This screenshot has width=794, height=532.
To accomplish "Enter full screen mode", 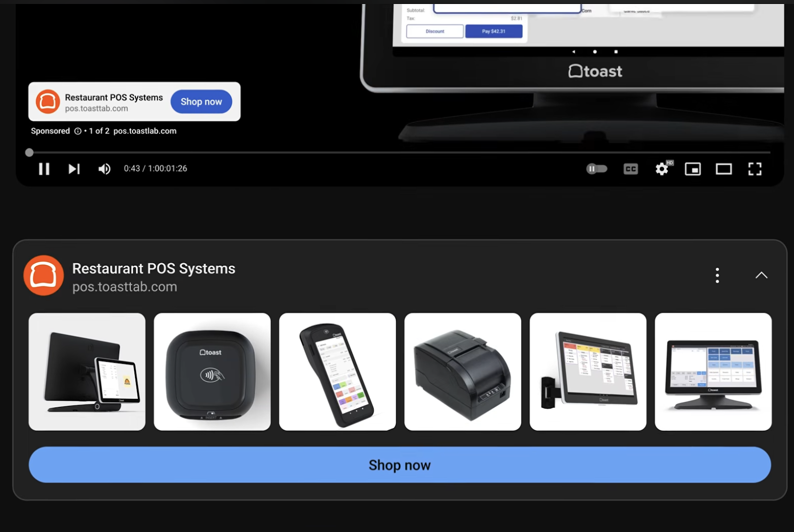I will tap(755, 169).
